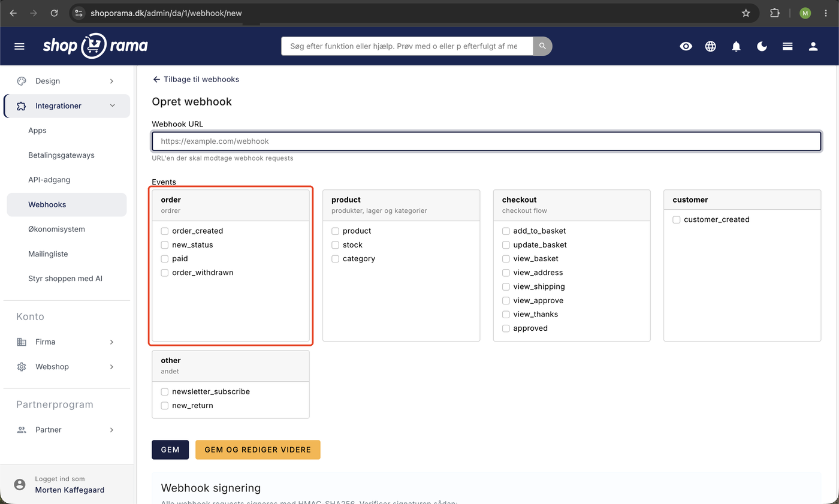Tick the update_basket checkbox
The width and height of the screenshot is (839, 504).
pyautogui.click(x=506, y=245)
